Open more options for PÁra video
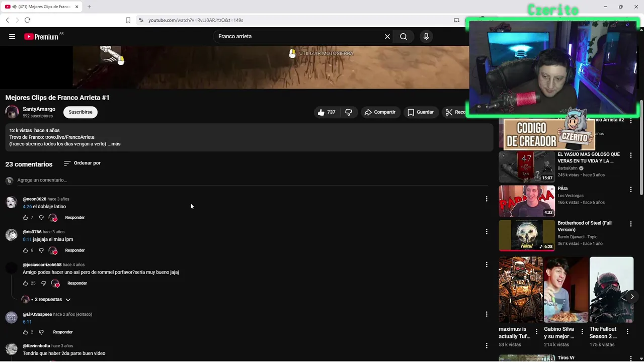Viewport: 644px width, 362px height. pos(631,190)
